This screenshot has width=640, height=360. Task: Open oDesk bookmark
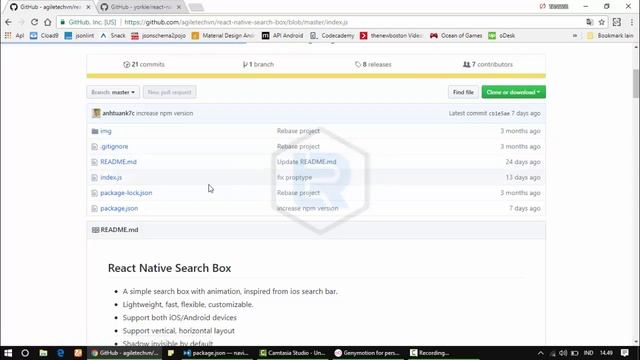pyautogui.click(x=502, y=36)
